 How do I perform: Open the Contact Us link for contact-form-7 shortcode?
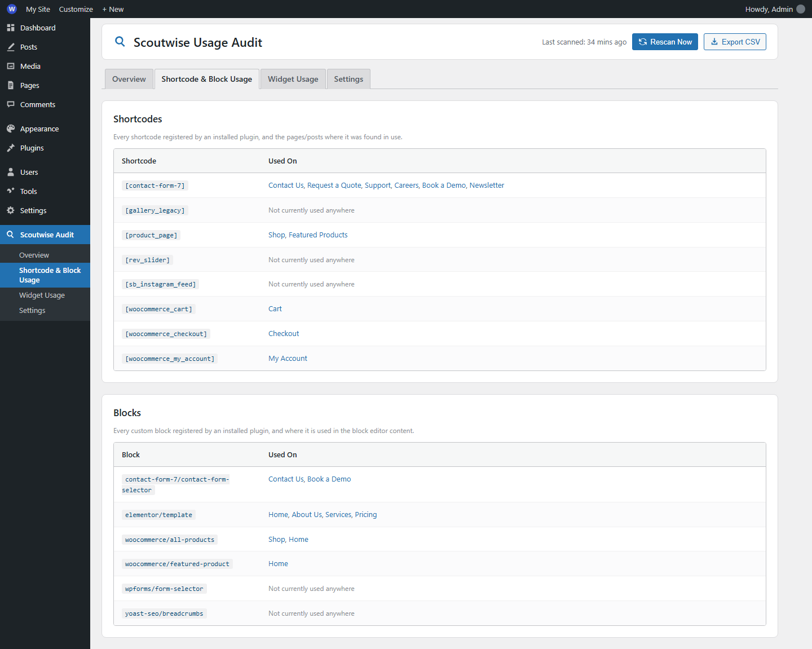tap(286, 185)
